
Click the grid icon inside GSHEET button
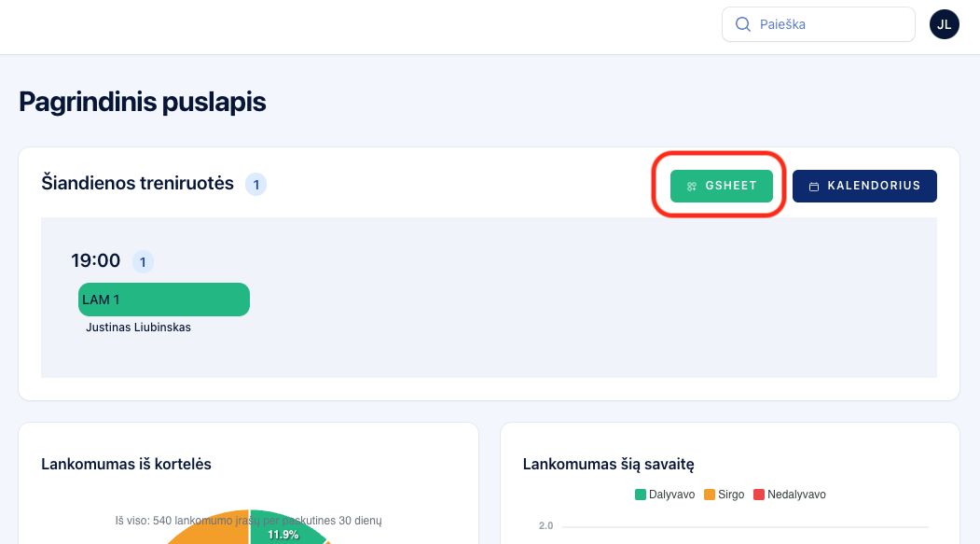[x=692, y=187]
